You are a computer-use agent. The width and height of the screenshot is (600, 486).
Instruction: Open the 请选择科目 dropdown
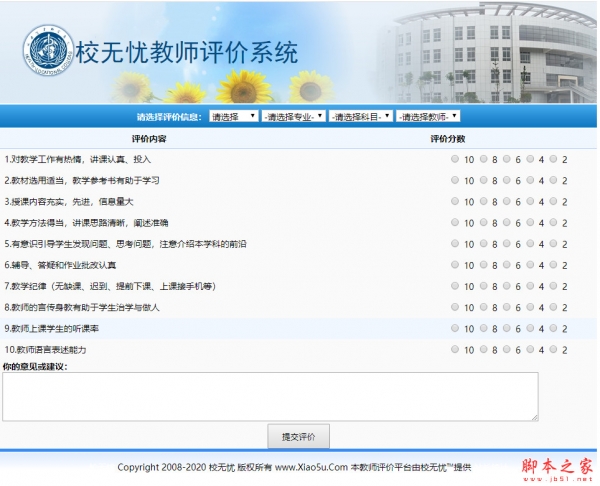pos(361,116)
